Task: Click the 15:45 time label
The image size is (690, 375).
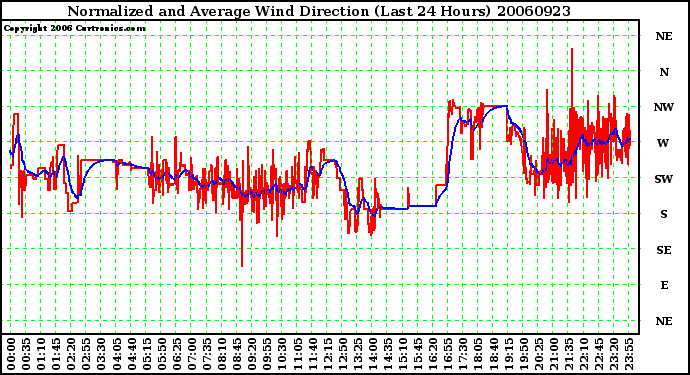Action: tap(417, 354)
